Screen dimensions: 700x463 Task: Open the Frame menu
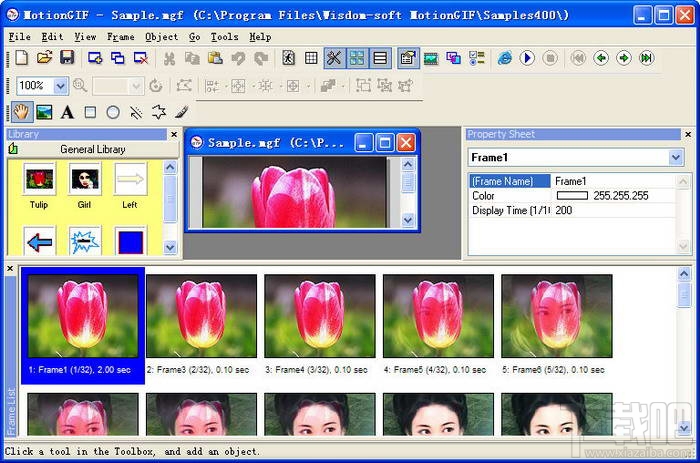[x=121, y=37]
